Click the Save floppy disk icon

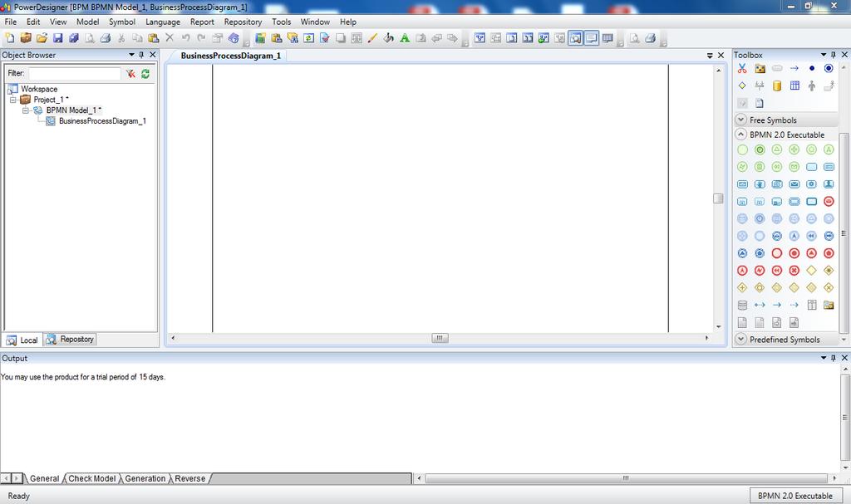(x=57, y=38)
